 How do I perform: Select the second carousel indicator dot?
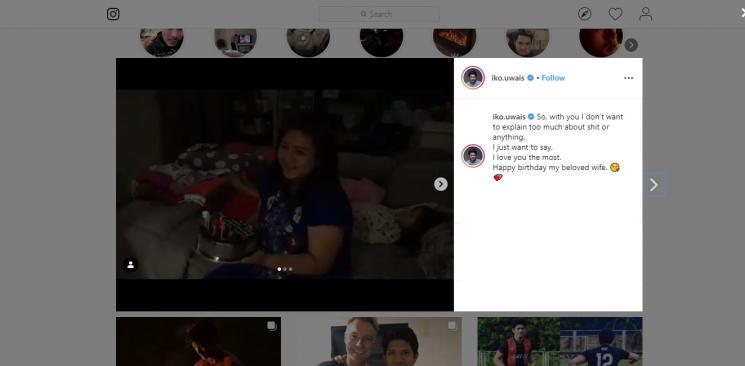[x=285, y=269]
